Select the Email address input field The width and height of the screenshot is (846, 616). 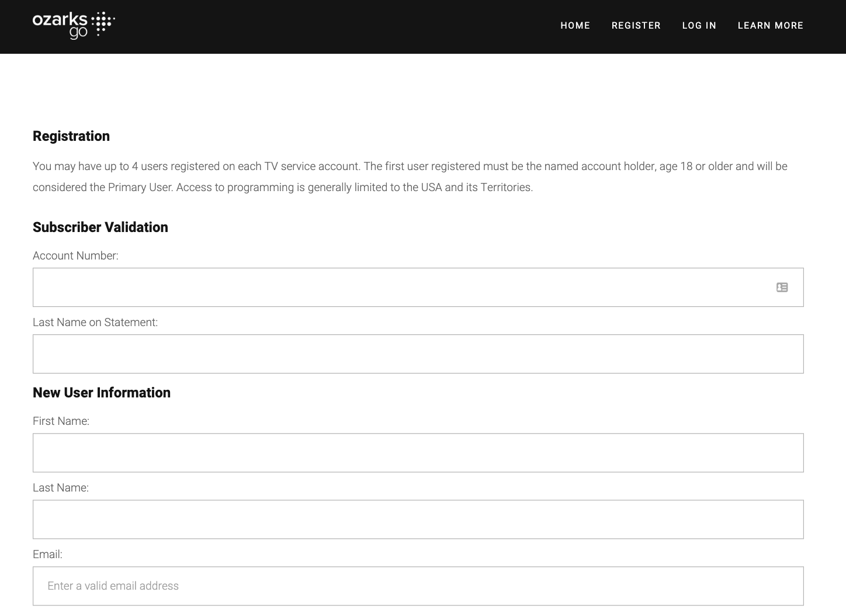[418, 586]
